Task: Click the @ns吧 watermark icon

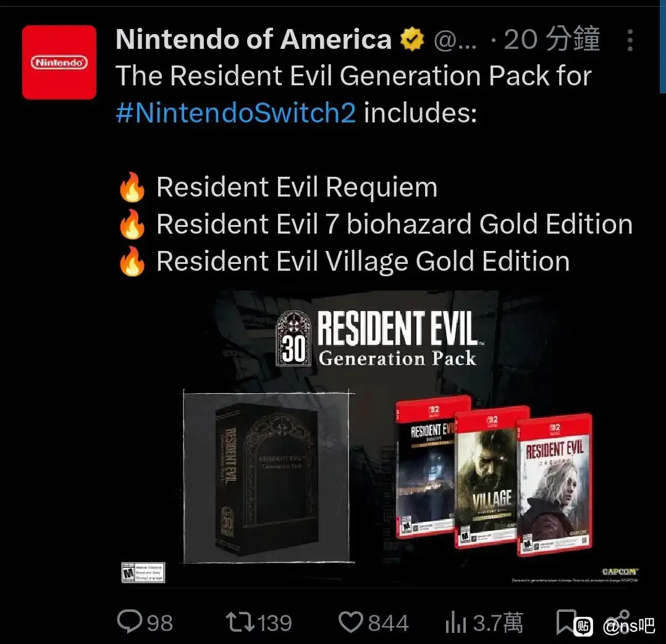Action: [x=583, y=626]
